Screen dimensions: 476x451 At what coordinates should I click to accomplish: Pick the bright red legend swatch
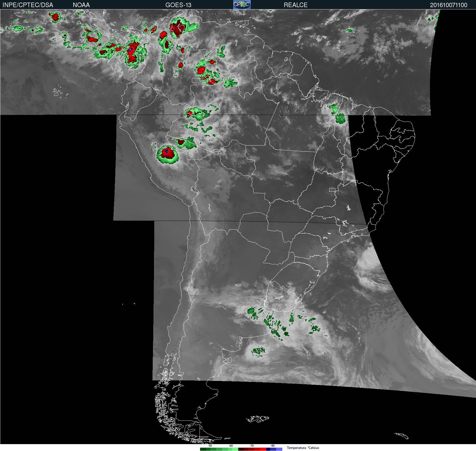tap(263, 449)
